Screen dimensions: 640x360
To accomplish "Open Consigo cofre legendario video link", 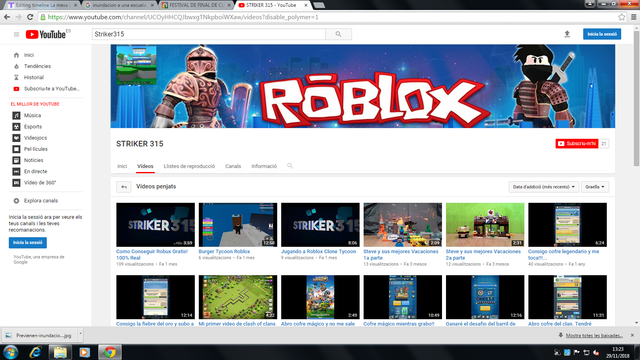I will 563,255.
